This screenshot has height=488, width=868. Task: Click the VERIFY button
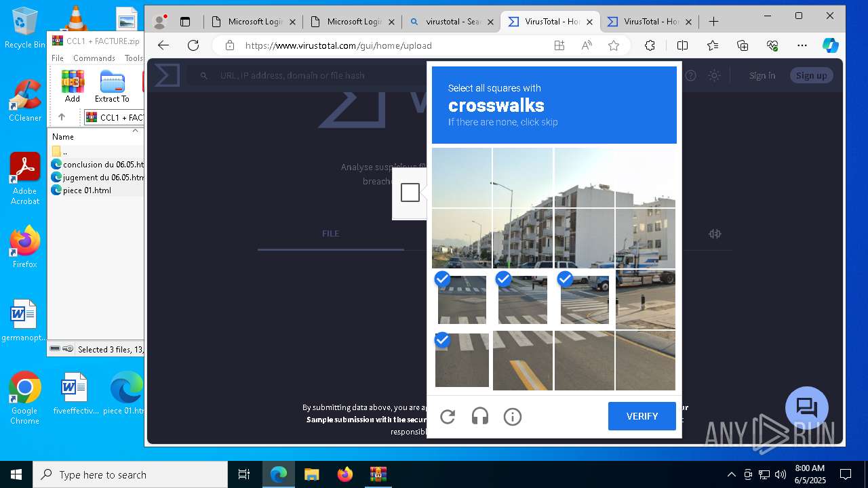coord(642,416)
